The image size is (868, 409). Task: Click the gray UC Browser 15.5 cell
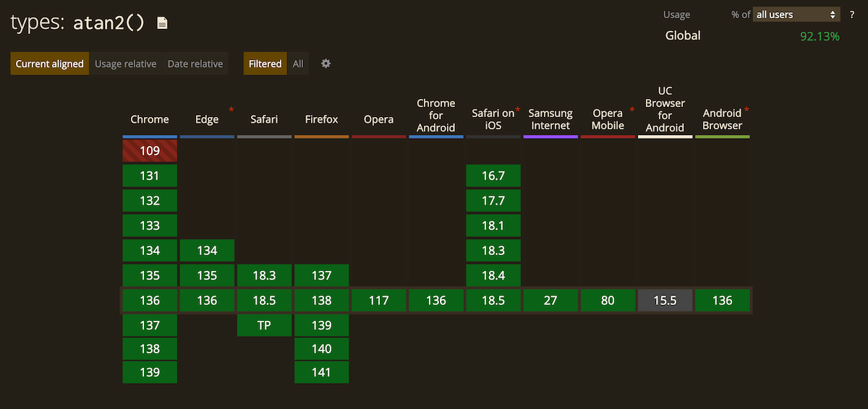pos(665,301)
